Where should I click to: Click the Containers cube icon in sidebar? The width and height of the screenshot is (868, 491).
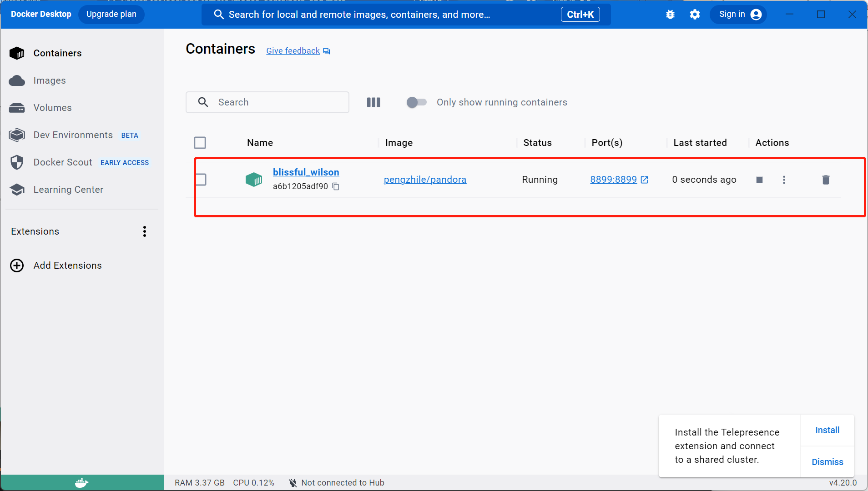[x=17, y=53]
